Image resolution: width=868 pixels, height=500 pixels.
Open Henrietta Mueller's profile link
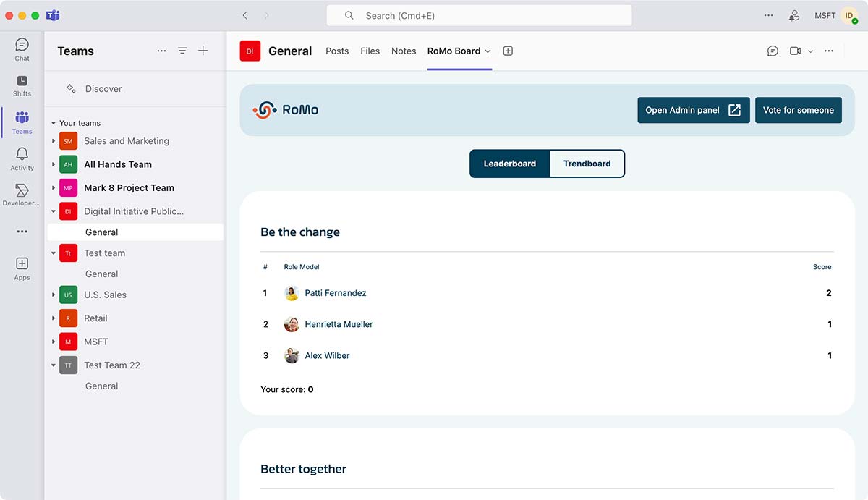pos(339,324)
